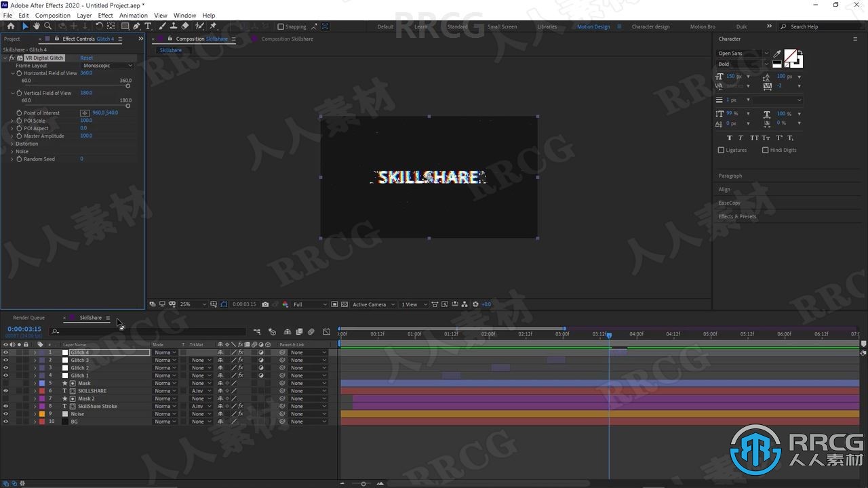Toggle stopwatch for Random Seed

click(x=19, y=159)
